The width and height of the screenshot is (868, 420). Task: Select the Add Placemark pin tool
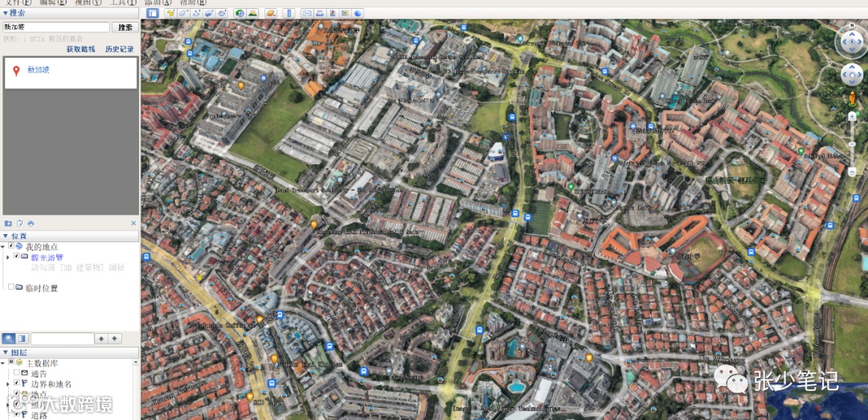click(x=171, y=13)
